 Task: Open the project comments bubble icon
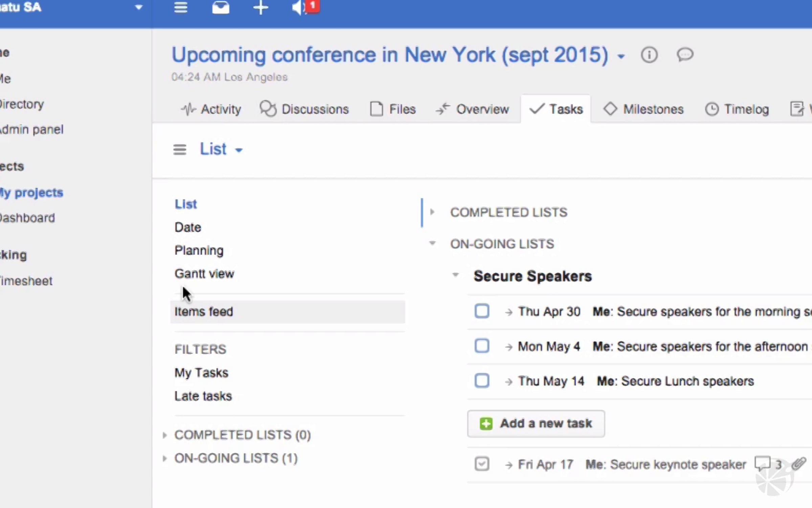[x=685, y=55]
